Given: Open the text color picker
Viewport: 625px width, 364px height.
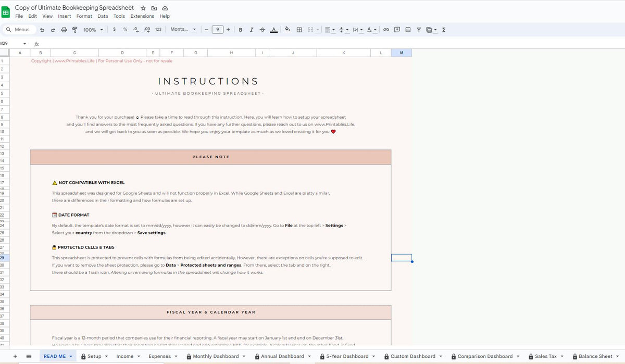Looking at the screenshot, I should tap(274, 30).
